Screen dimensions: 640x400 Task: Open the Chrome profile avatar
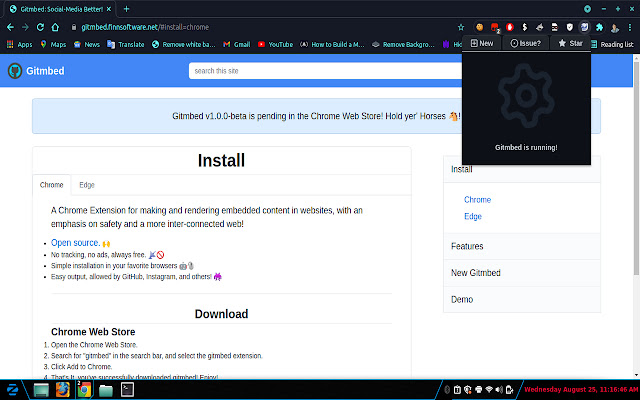(x=614, y=27)
